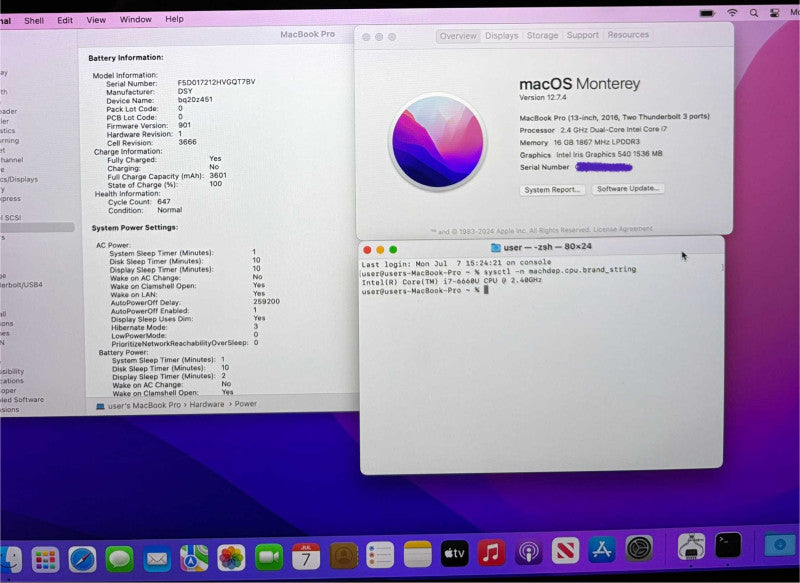Click Version 12.7.4 text
Image resolution: width=800 pixels, height=583 pixels.
pos(543,97)
